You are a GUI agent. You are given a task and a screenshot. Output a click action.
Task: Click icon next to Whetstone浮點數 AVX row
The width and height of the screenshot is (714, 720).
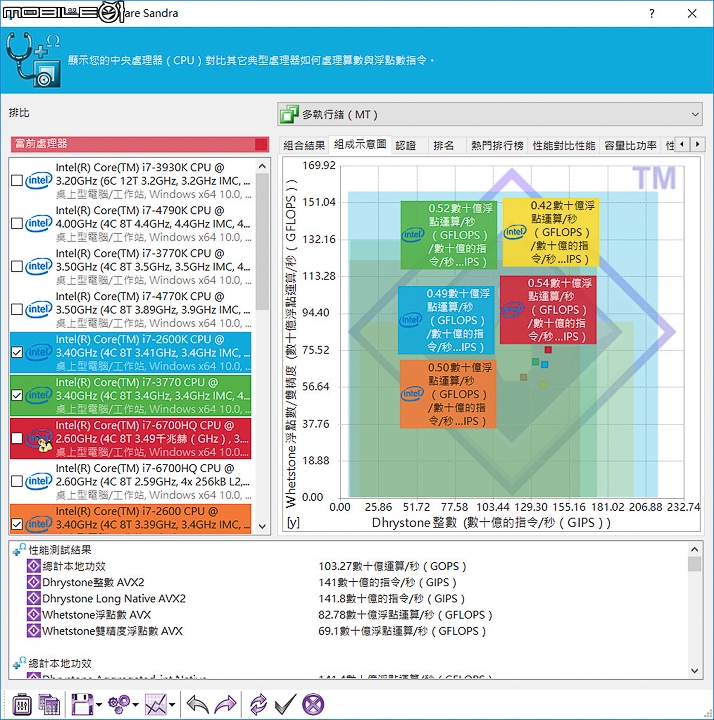34,614
